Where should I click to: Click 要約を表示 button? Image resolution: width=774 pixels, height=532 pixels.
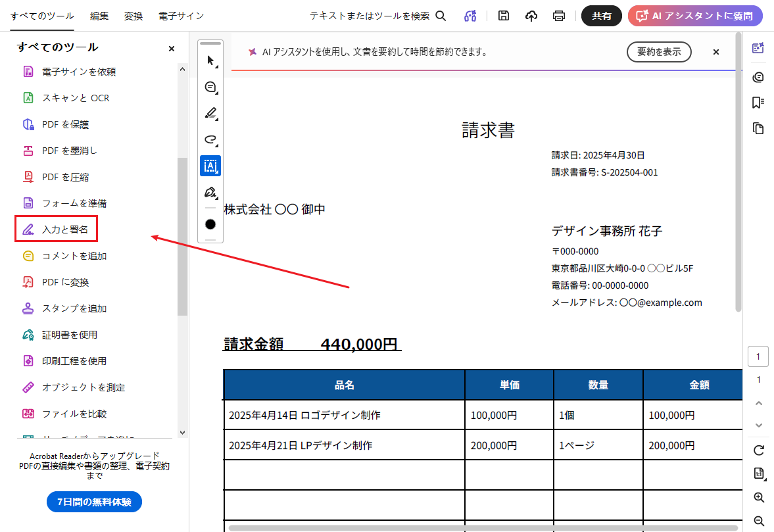[x=659, y=52]
